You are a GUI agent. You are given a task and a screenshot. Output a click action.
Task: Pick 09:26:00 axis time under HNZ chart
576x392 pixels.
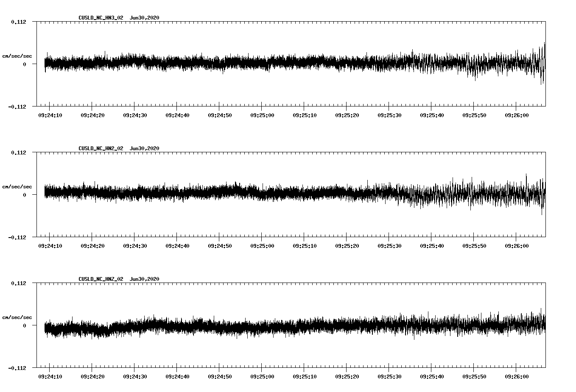coord(517,376)
